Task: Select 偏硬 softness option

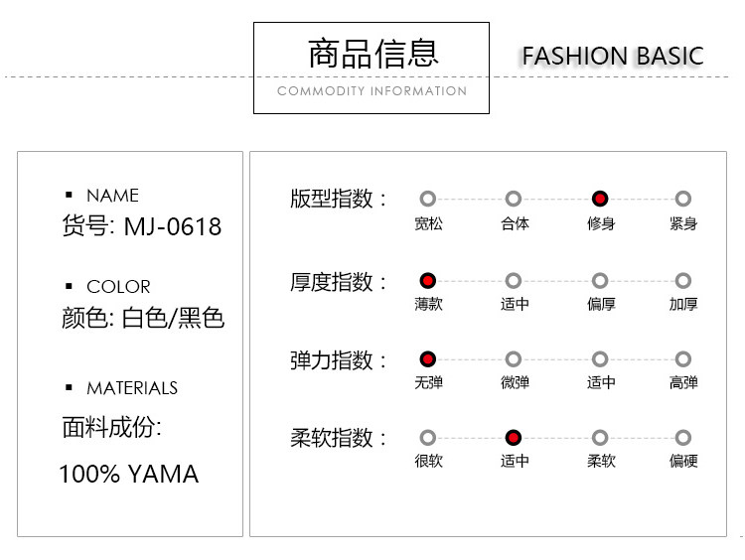Action: (x=682, y=437)
